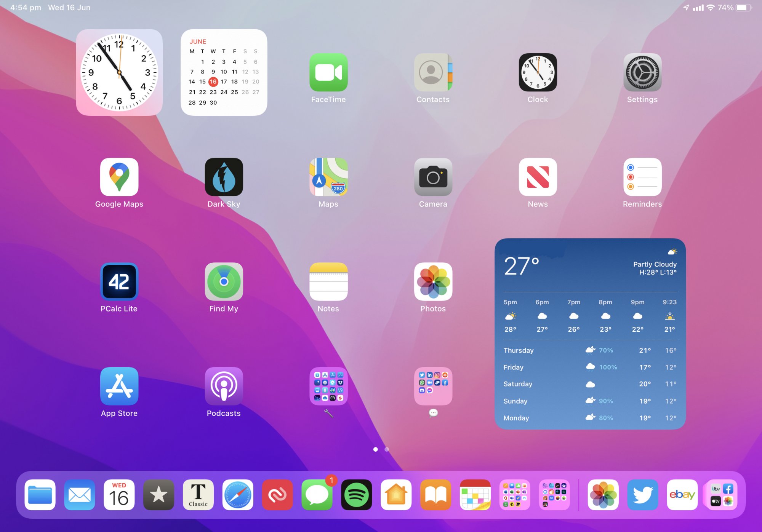Tap the June calendar widget
The width and height of the screenshot is (762, 532).
(224, 72)
